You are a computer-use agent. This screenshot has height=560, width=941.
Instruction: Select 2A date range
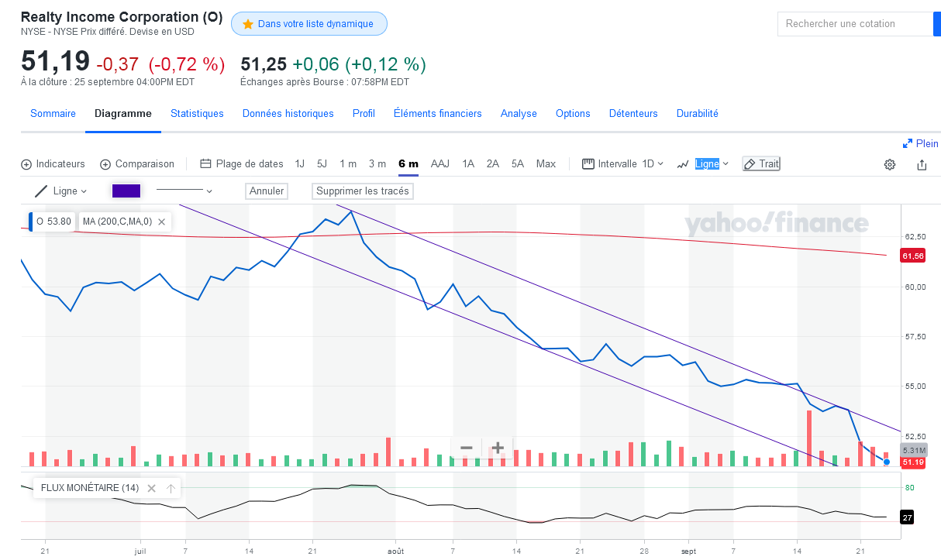493,164
